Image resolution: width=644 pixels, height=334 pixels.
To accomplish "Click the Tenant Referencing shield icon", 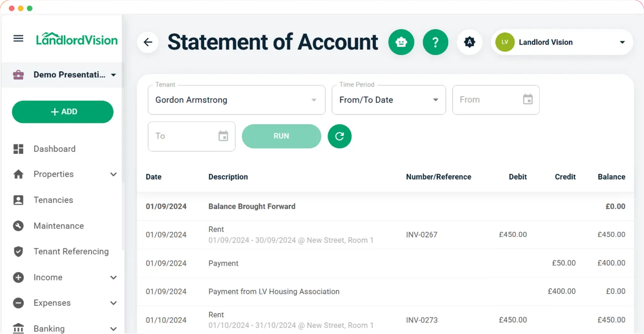I will coord(18,252).
